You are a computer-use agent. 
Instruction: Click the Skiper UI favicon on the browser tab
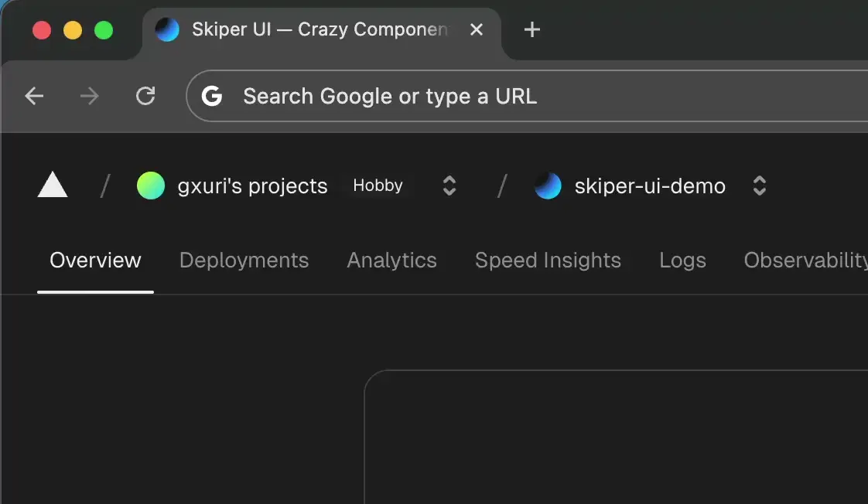[x=167, y=29]
